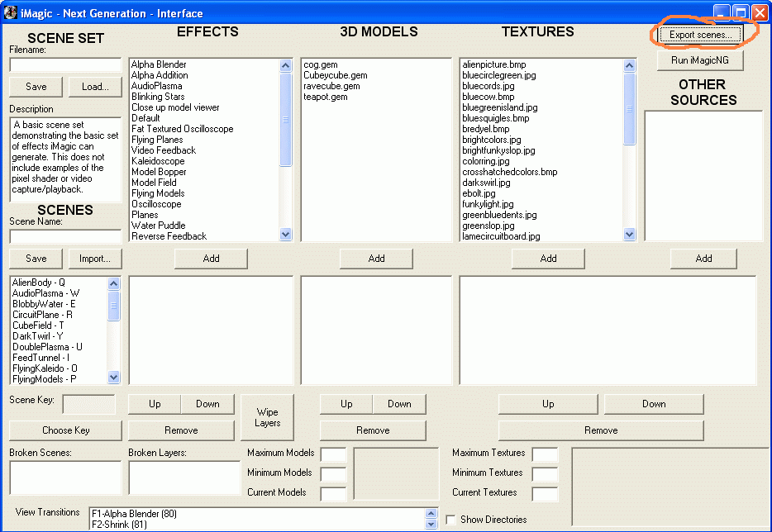
Task: Select ravecube.gem model
Action: pos(331,86)
